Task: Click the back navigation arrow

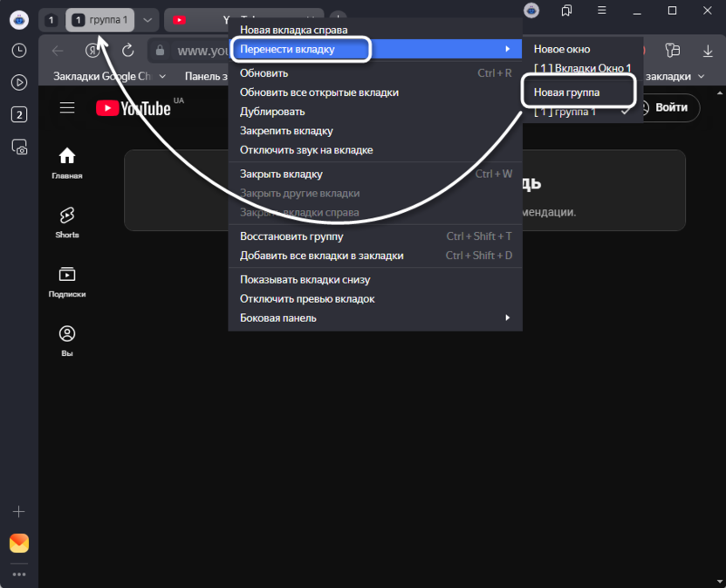Action: pyautogui.click(x=58, y=51)
